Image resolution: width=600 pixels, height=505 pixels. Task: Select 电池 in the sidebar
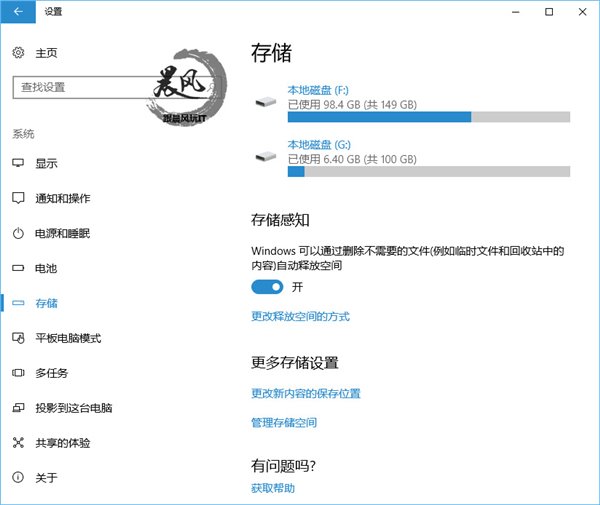46,268
